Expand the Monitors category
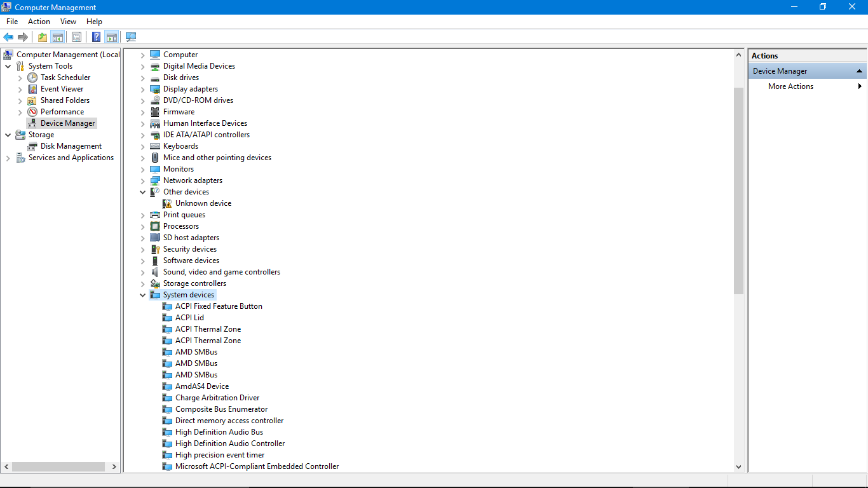 pyautogui.click(x=143, y=169)
